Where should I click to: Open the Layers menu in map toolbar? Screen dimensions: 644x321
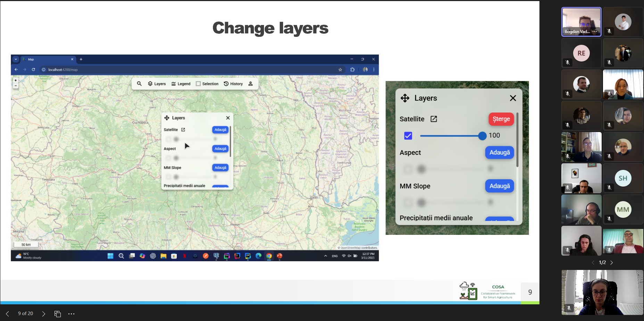(x=157, y=84)
